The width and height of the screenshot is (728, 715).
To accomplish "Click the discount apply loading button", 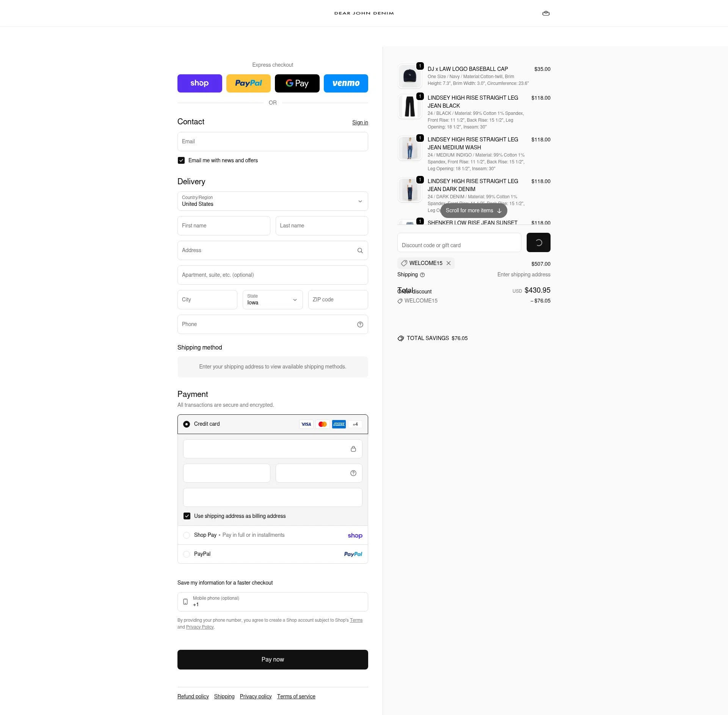I will point(538,242).
